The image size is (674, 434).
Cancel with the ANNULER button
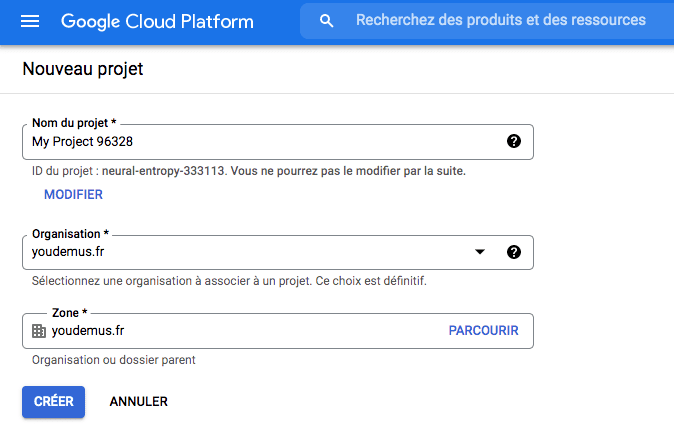click(139, 401)
